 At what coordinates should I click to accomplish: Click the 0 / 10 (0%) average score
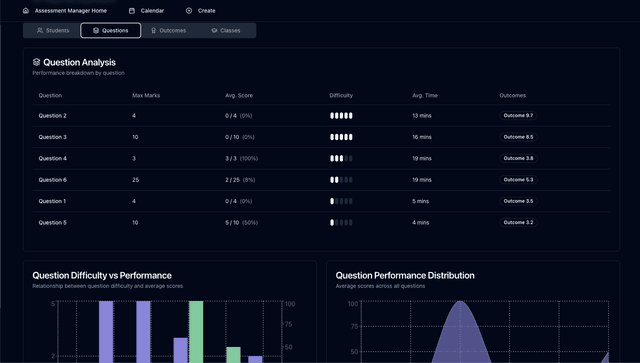[x=240, y=137]
